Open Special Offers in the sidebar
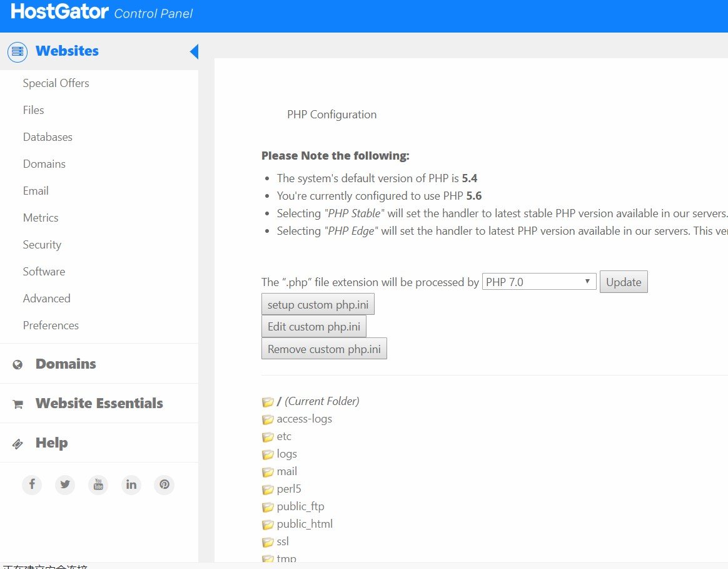Viewport: 728px width, 569px height. 56,83
